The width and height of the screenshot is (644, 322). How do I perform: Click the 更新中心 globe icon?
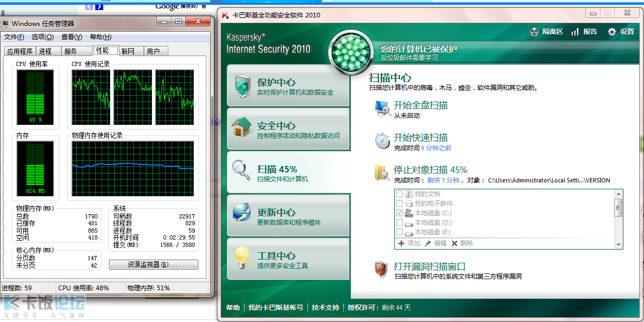click(x=242, y=212)
